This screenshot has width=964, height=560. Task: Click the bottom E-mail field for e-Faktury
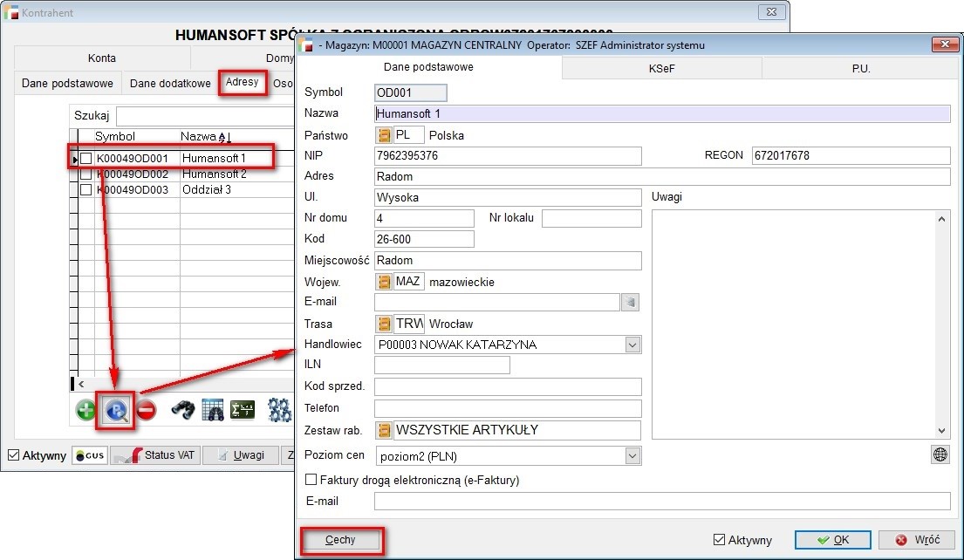(x=662, y=501)
